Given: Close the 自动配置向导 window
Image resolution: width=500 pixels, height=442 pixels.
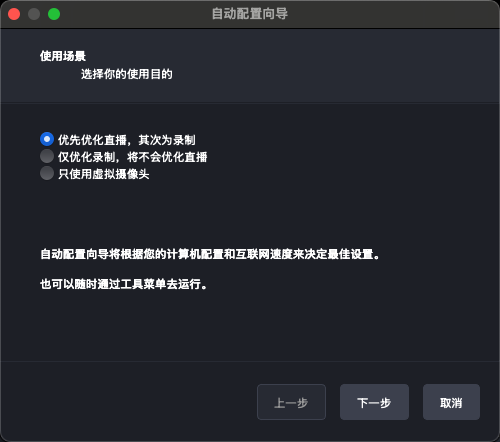Looking at the screenshot, I should point(14,14).
